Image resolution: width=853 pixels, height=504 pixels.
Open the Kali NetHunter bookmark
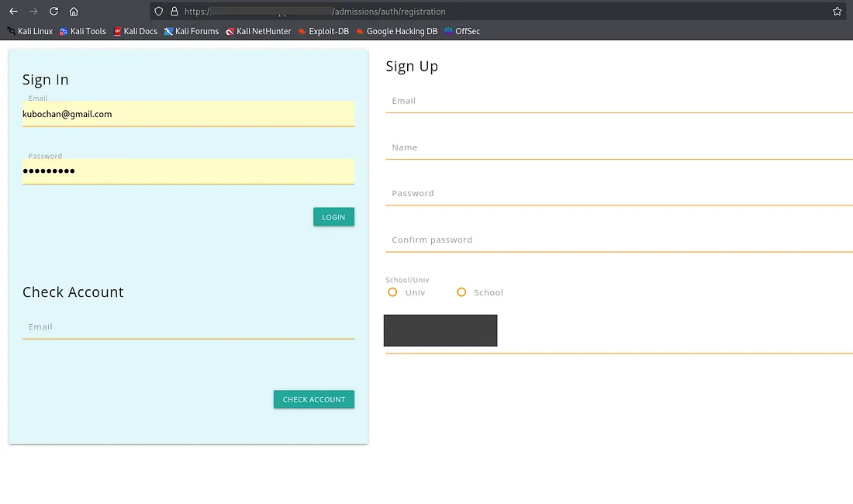click(x=258, y=31)
